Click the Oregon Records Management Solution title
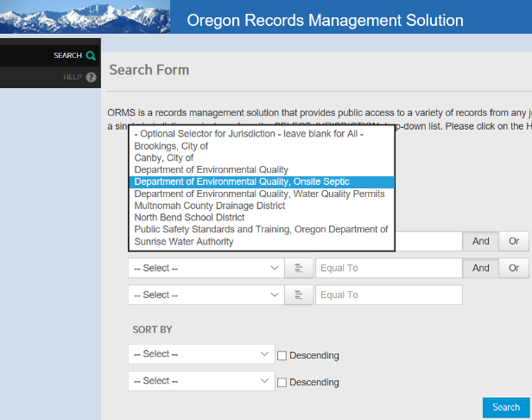Image resolution: width=532 pixels, height=420 pixels. click(x=325, y=21)
